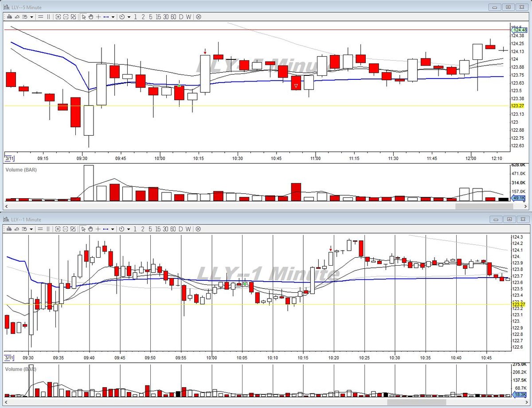Click LLY--1 Minute window title icon
This screenshot has height=408, width=532.
coord(6,219)
